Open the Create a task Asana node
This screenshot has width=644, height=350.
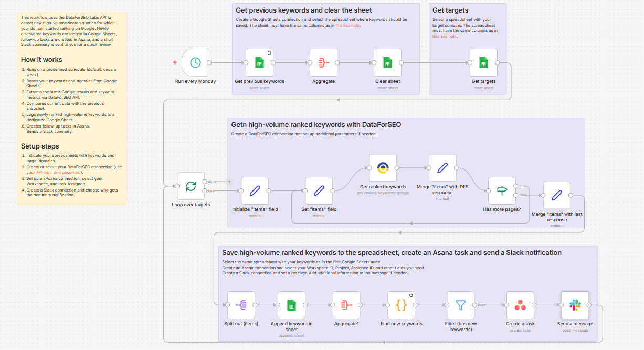(520, 305)
